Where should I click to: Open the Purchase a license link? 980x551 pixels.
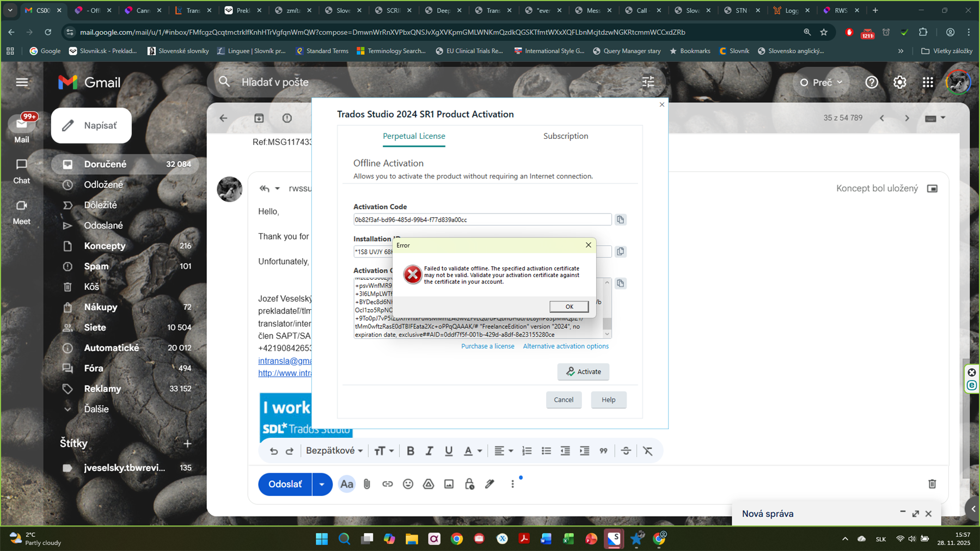tap(487, 346)
